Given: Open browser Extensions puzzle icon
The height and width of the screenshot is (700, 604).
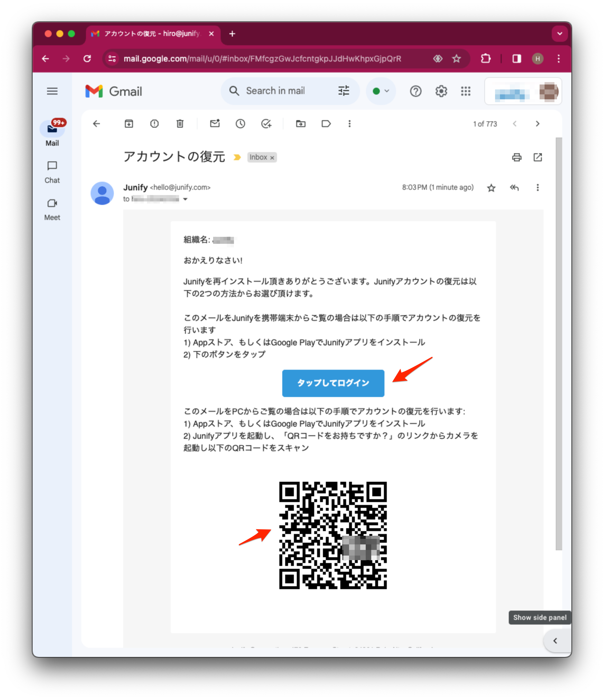Looking at the screenshot, I should click(486, 59).
